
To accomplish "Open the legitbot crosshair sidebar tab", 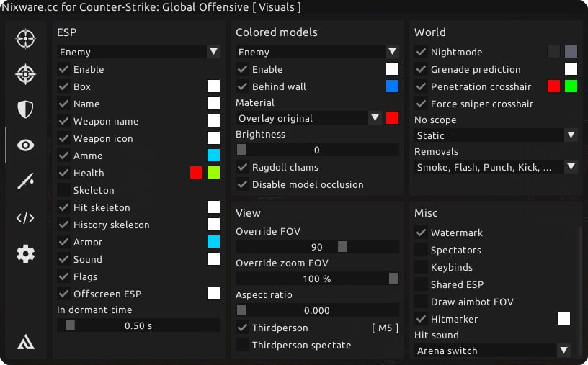I will coord(25,39).
